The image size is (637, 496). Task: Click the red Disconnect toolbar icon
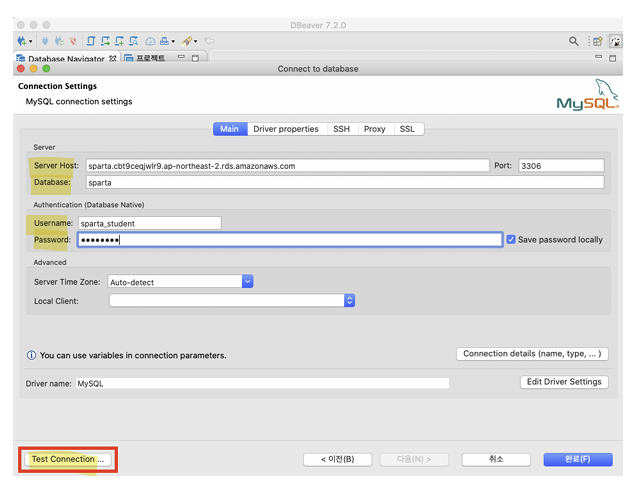coord(73,41)
